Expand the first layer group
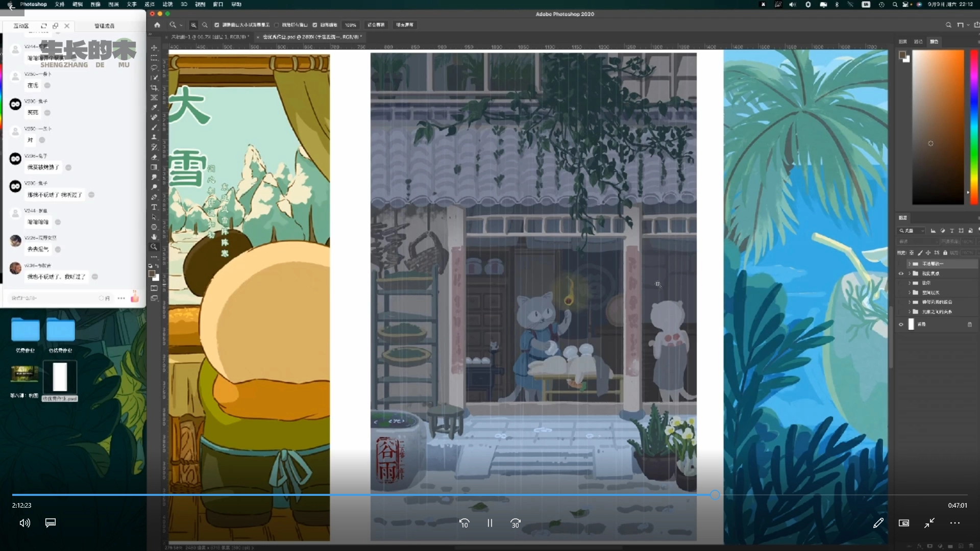Screen dimensions: 980x551 point(909,264)
